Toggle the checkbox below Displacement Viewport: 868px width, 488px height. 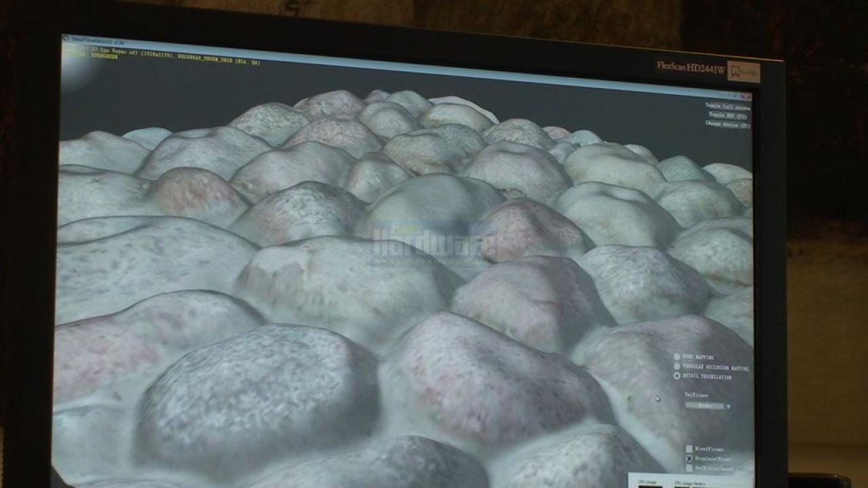[689, 468]
